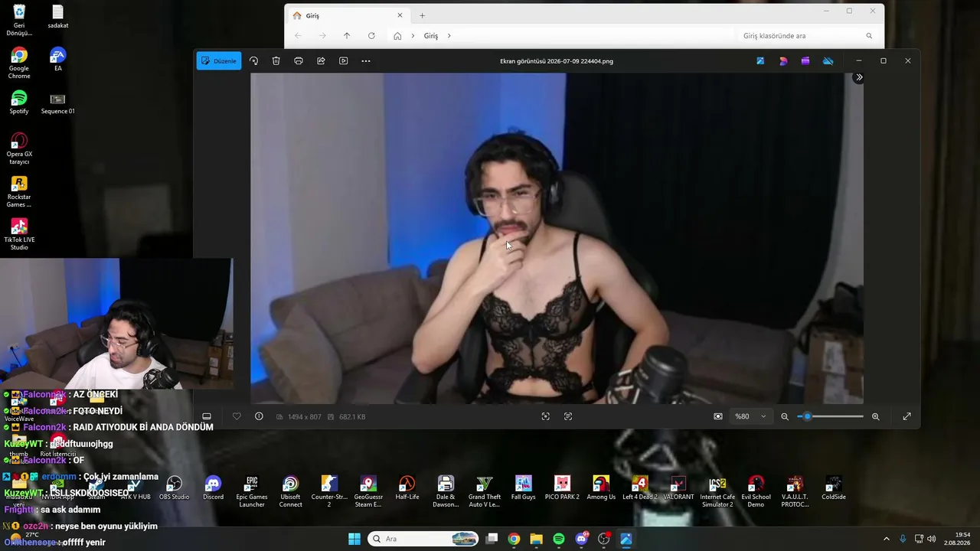
Task: Enter full screen in Photos
Action: [x=906, y=416]
